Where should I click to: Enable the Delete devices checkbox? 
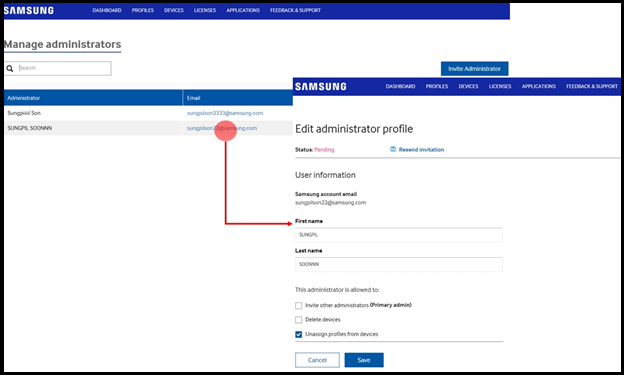tap(298, 320)
